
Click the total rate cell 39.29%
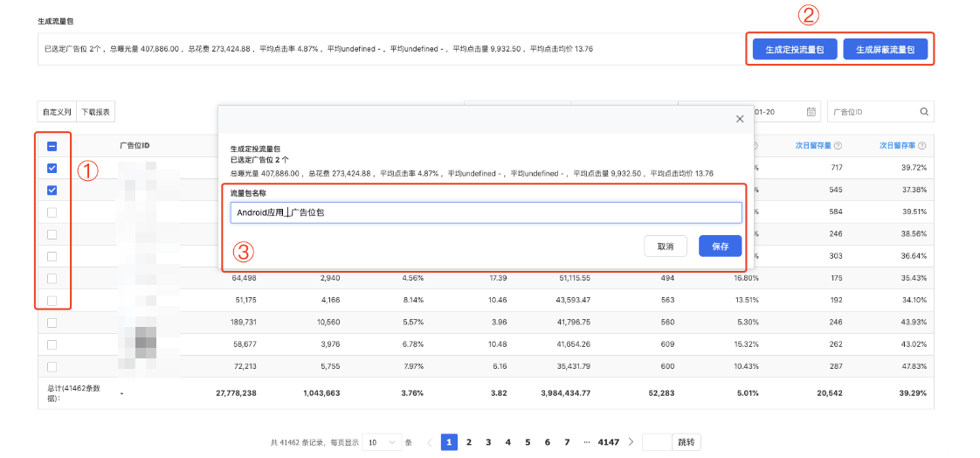pos(913,393)
